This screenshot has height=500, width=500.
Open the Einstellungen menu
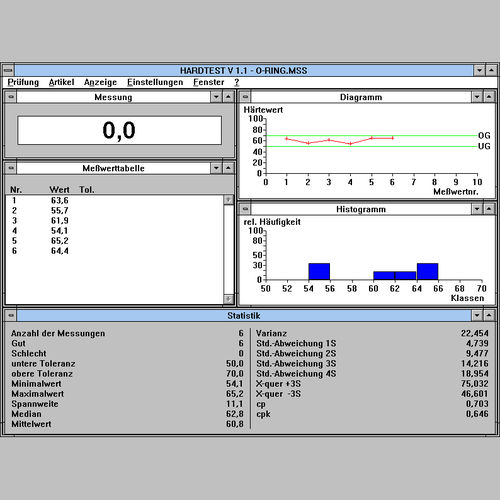tap(155, 82)
